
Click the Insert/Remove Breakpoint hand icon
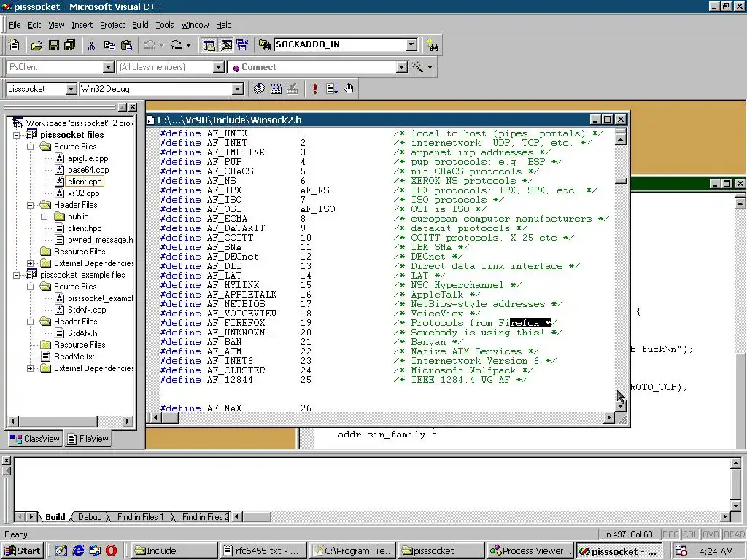(349, 88)
